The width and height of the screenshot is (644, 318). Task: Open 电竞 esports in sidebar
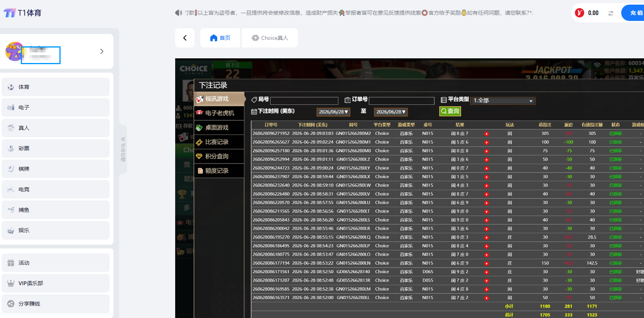coord(56,189)
